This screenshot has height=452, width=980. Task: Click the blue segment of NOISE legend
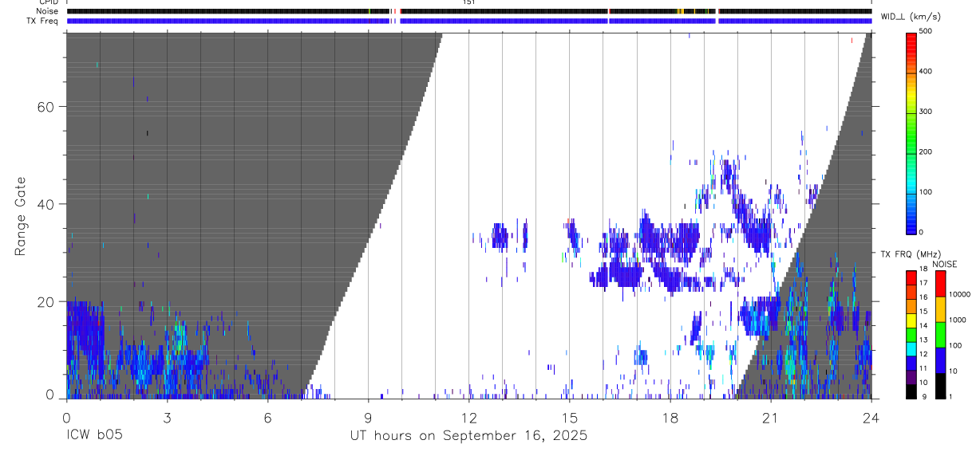pyautogui.click(x=940, y=360)
